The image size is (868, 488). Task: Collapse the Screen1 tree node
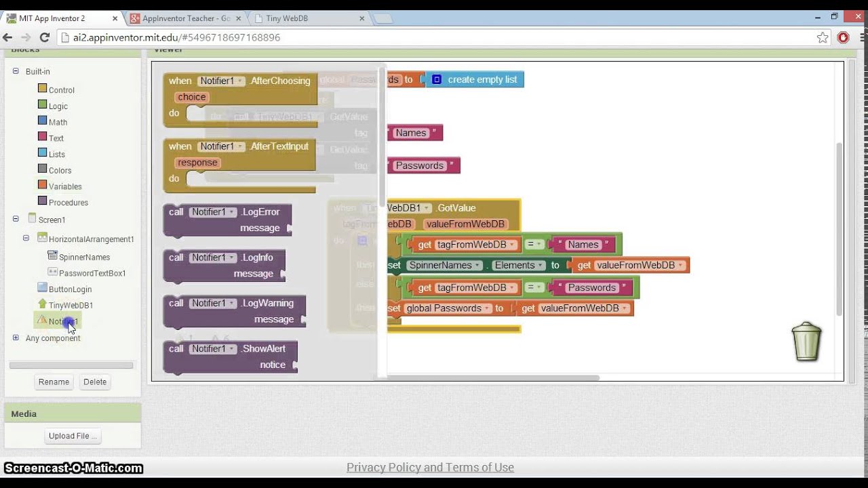point(16,219)
